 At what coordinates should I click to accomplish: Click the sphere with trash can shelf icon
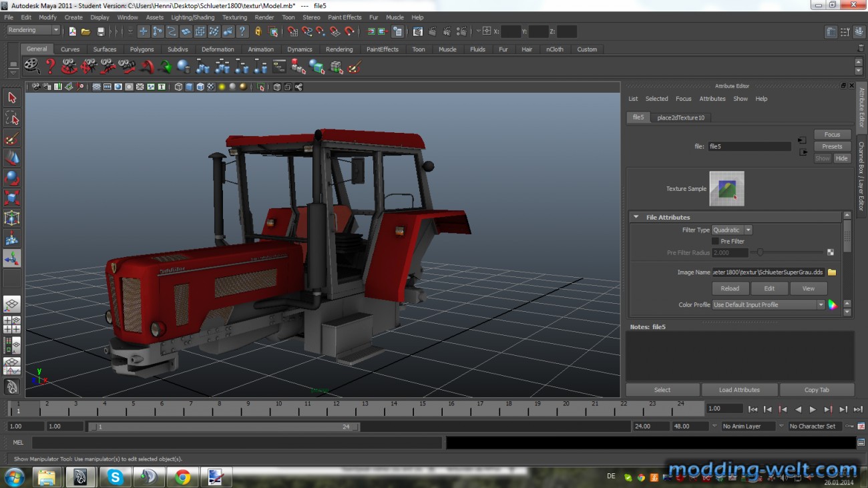(x=184, y=66)
